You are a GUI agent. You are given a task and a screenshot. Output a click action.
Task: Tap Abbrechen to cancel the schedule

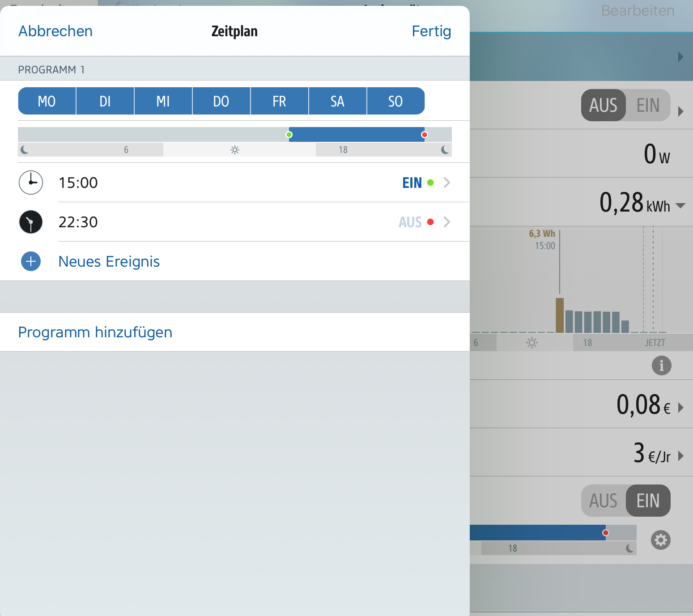click(55, 31)
